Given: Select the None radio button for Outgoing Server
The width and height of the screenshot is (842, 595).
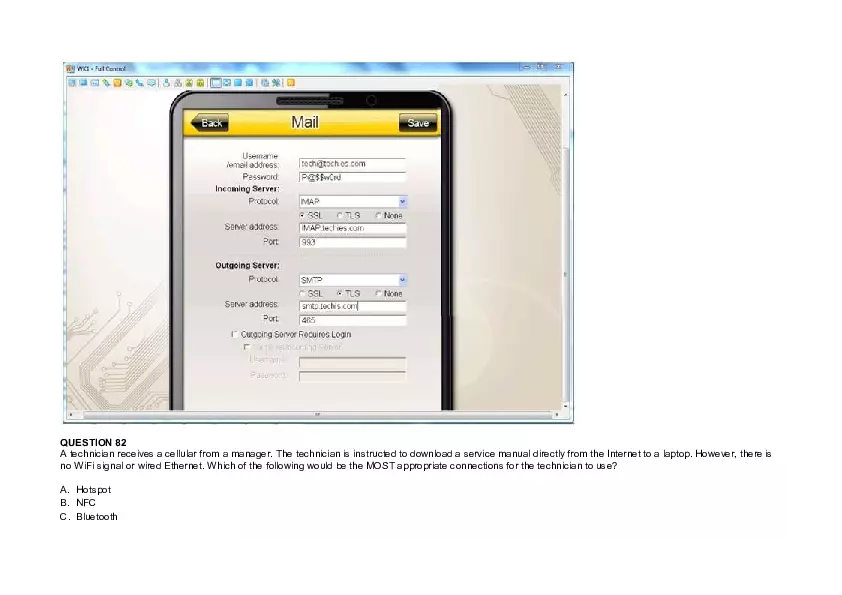Looking at the screenshot, I should (379, 293).
